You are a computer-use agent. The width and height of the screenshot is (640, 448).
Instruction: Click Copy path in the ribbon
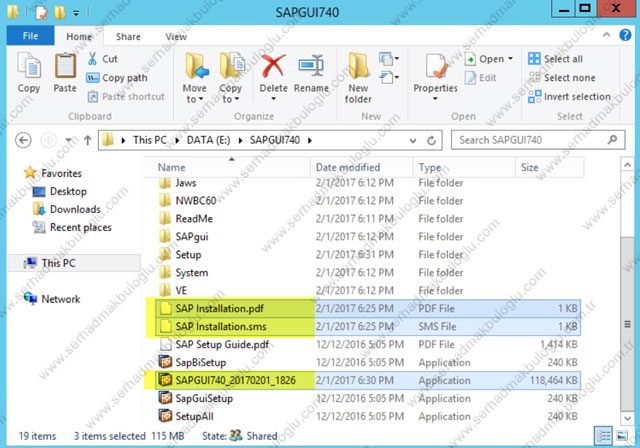(117, 78)
